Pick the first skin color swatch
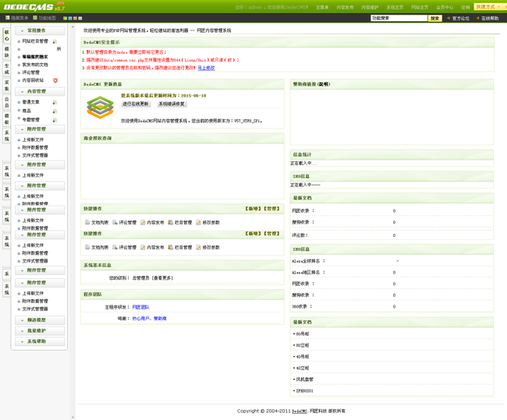This screenshot has width=507, height=420. [x=66, y=18]
